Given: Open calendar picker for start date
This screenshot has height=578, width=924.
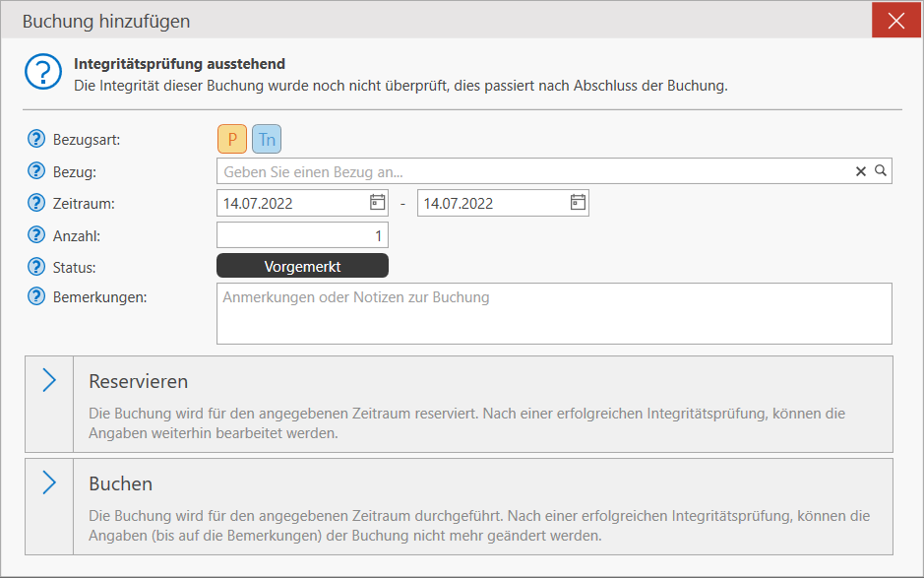Looking at the screenshot, I should point(377,202).
